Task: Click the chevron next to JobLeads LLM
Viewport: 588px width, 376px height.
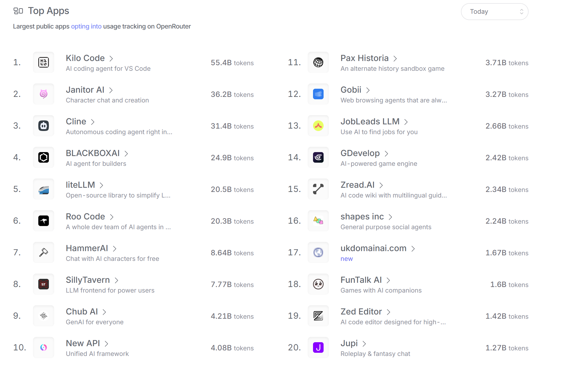Action: coord(406,122)
